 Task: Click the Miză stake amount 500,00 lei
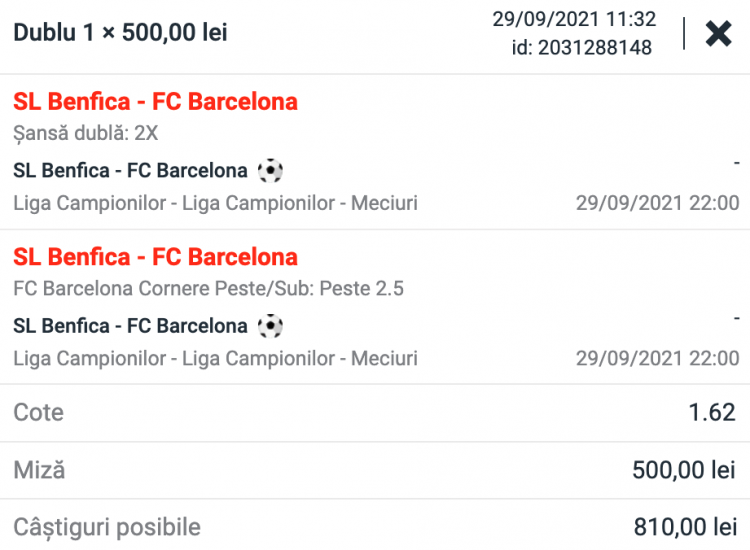pyautogui.click(x=684, y=469)
